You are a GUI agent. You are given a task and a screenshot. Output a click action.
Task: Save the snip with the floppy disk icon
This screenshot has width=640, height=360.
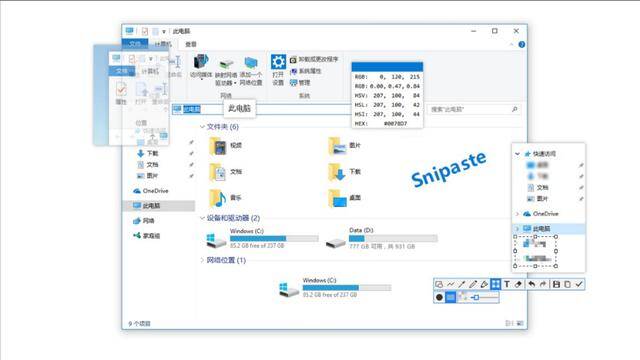click(556, 284)
